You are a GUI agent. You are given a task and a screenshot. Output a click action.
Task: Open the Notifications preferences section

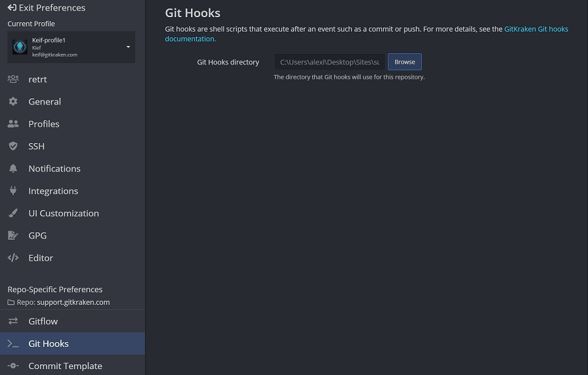(x=54, y=169)
